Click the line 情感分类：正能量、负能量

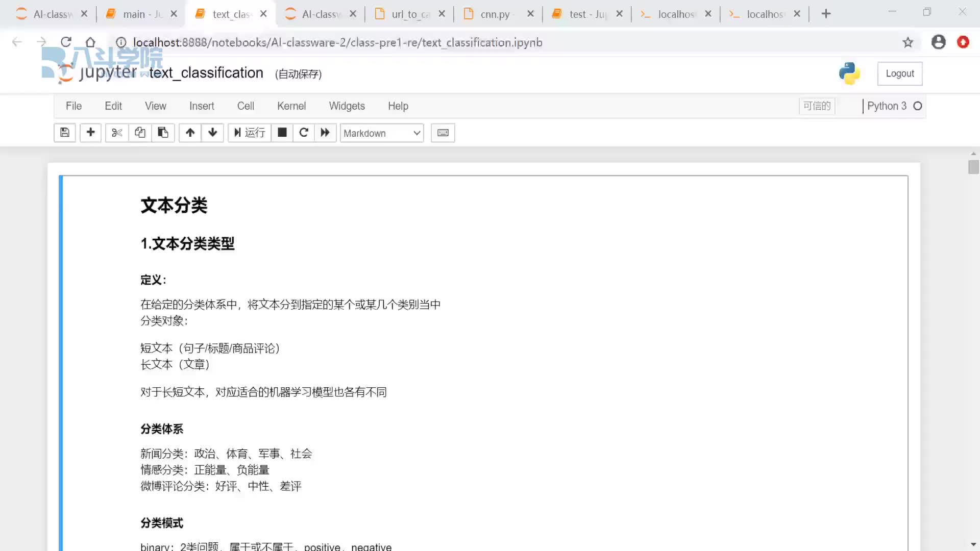tap(205, 470)
